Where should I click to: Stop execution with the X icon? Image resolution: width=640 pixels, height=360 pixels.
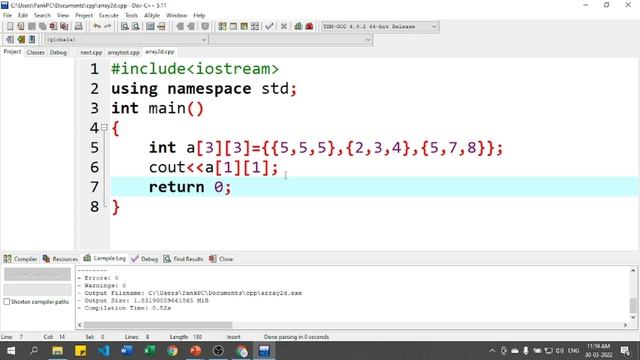coord(284,27)
